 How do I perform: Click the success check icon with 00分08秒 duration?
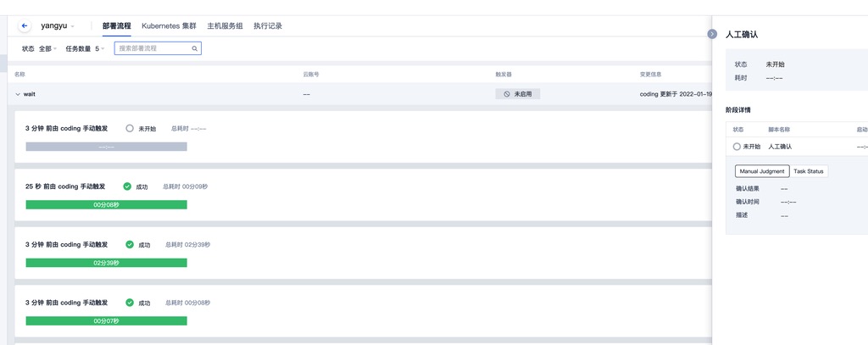click(130, 303)
